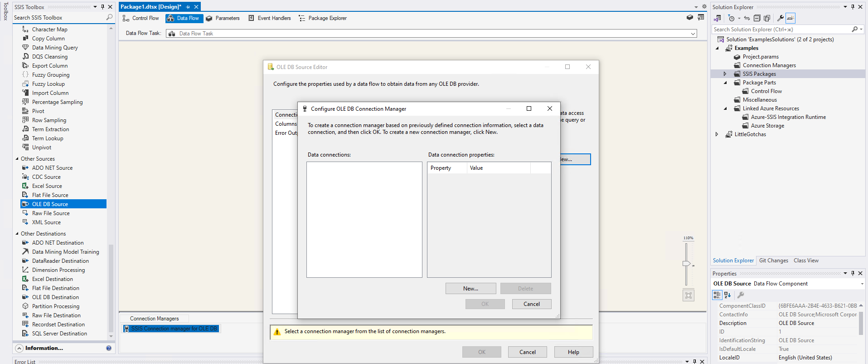Collapse the Other Sources toolbox group
Image resolution: width=868 pixels, height=364 pixels.
click(x=17, y=159)
